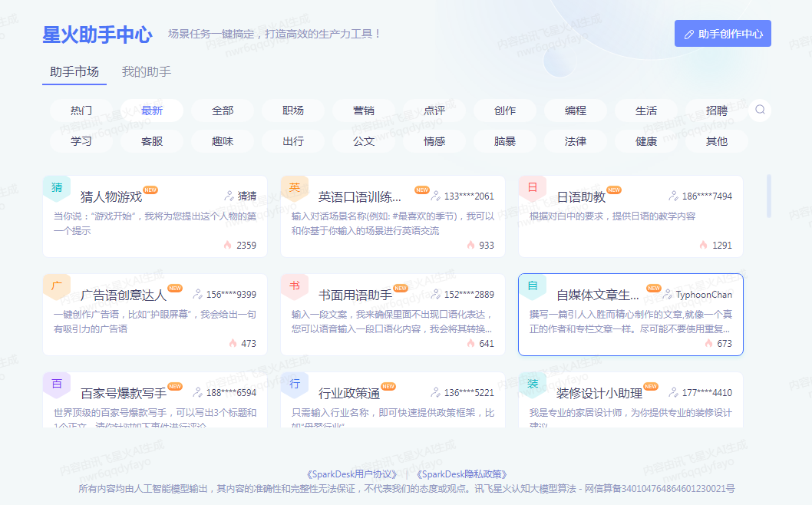Viewport: 812px width, 505px height.
Task: Click the 猜 badge icon on 猜人物游戏 card
Action: pyautogui.click(x=57, y=187)
